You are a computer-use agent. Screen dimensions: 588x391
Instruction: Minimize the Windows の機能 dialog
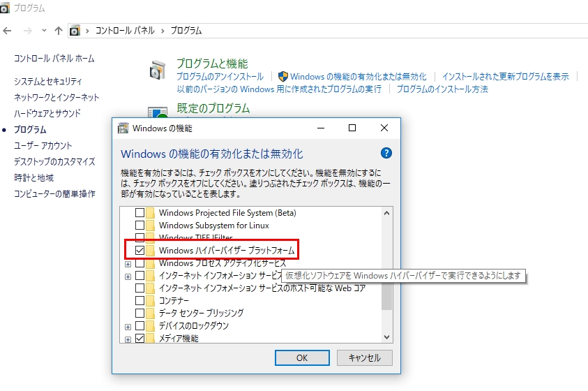321,128
